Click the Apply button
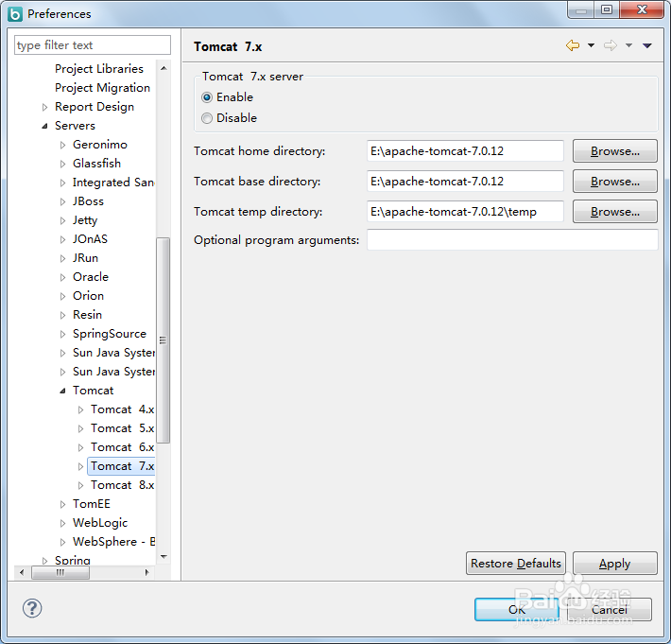Image resolution: width=671 pixels, height=644 pixels. (615, 563)
